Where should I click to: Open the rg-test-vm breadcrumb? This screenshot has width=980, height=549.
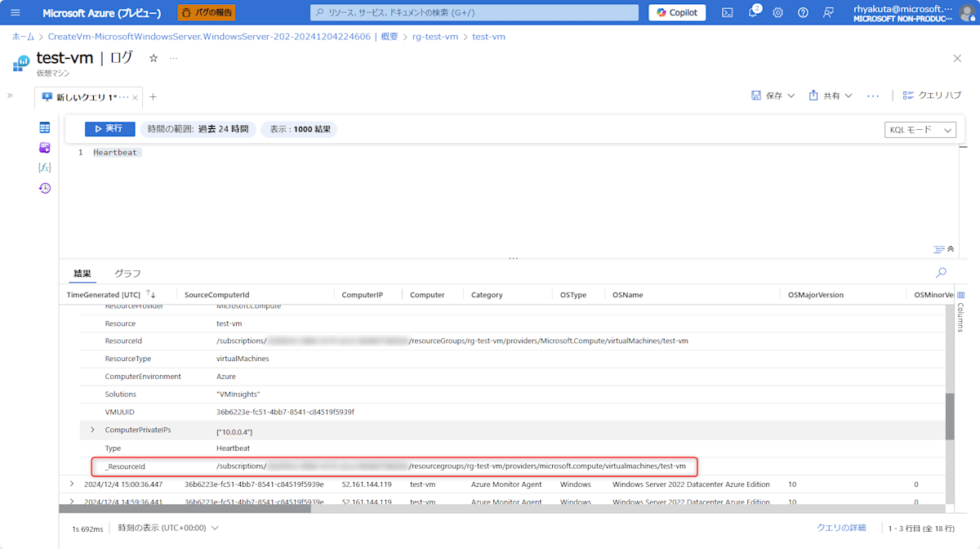point(434,37)
